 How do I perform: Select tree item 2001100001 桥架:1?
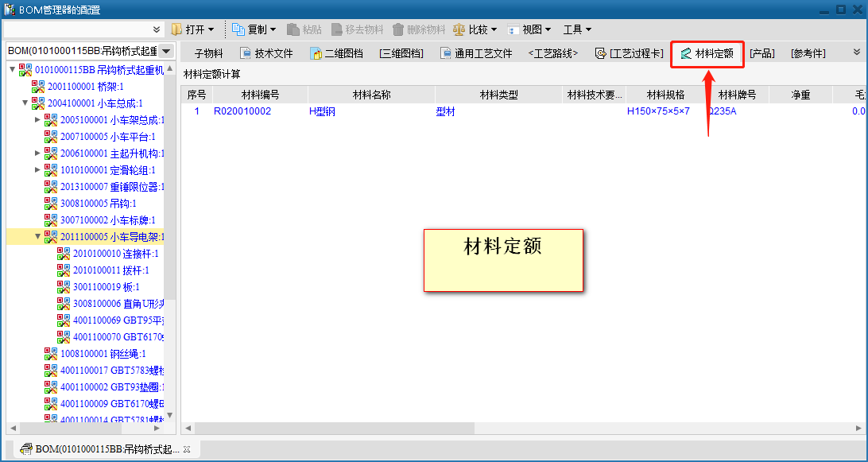pyautogui.click(x=85, y=87)
